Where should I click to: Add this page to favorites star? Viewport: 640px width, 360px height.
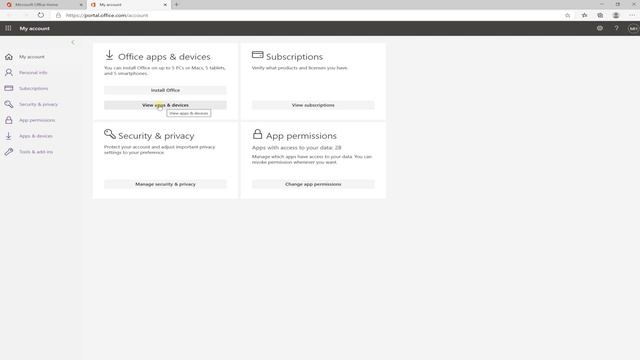pos(567,15)
